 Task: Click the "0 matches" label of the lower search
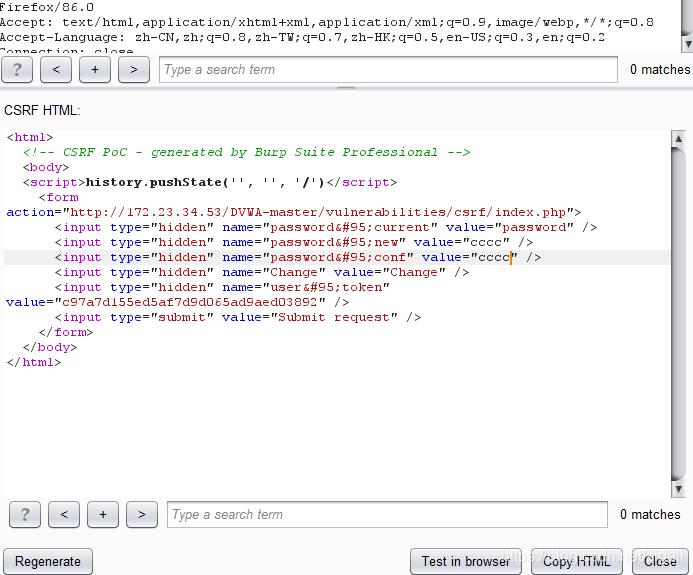click(x=650, y=514)
